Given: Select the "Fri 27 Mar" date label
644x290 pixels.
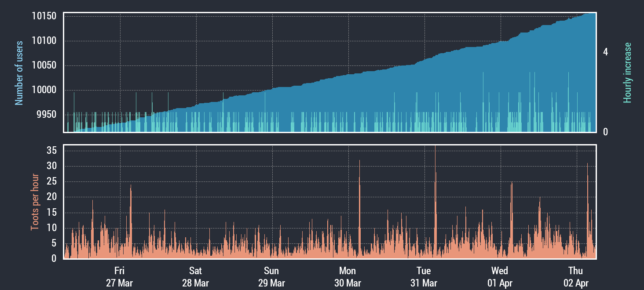Looking at the screenshot, I should (x=119, y=277).
